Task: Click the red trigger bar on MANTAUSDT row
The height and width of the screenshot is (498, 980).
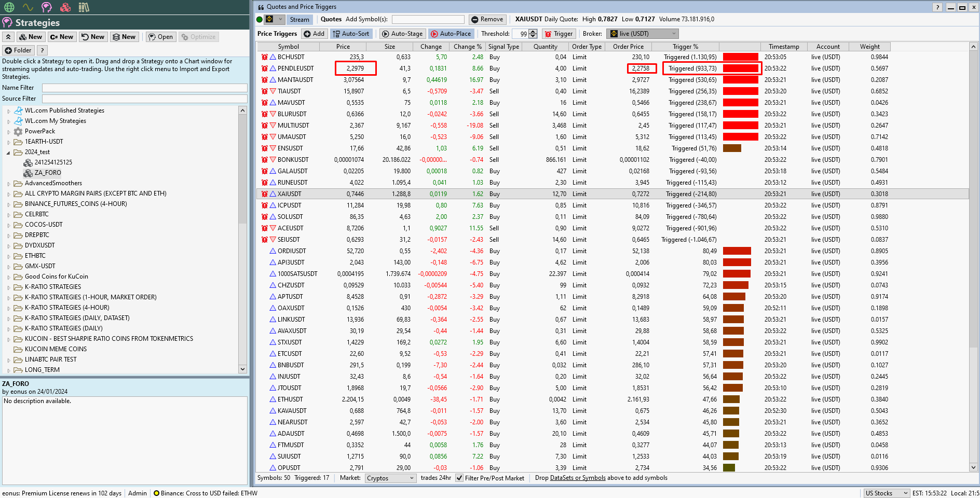Action: click(741, 80)
